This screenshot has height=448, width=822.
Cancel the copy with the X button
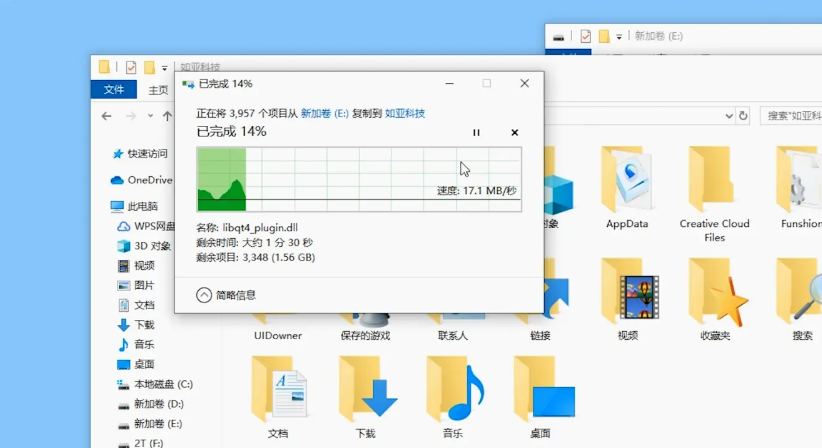[x=514, y=132]
